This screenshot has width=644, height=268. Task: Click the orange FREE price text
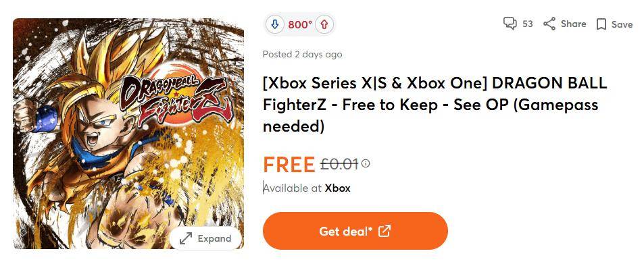pyautogui.click(x=289, y=165)
